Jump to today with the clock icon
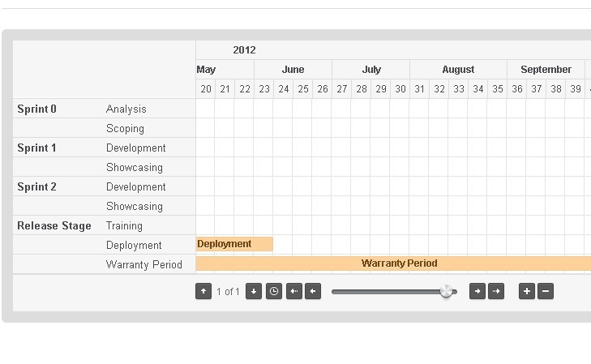The height and width of the screenshot is (364, 591). point(274,291)
